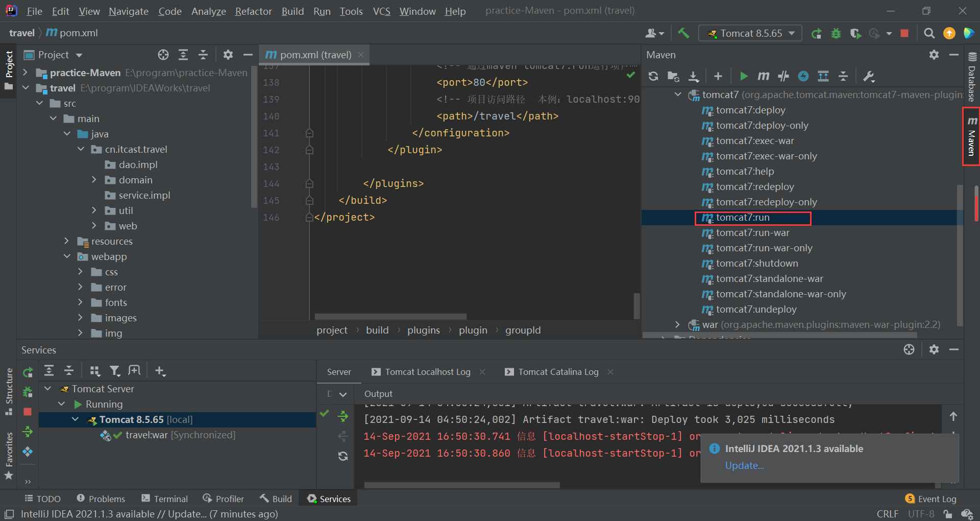Open Maven panel gear options
This screenshot has height=521, width=980.
[934, 55]
